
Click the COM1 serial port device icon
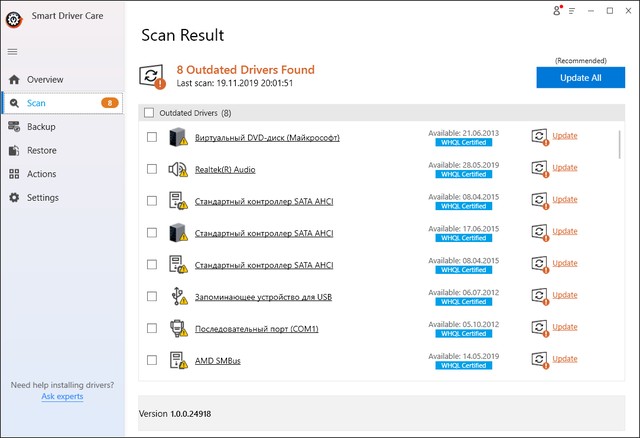(x=178, y=328)
